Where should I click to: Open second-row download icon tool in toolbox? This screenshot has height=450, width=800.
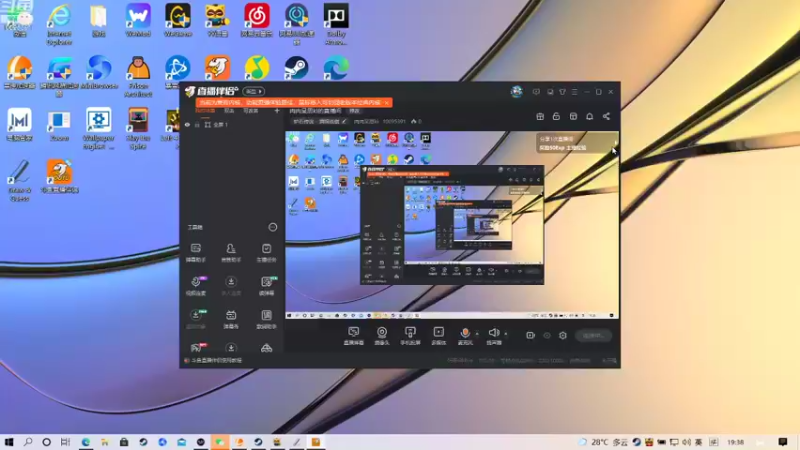point(231,286)
